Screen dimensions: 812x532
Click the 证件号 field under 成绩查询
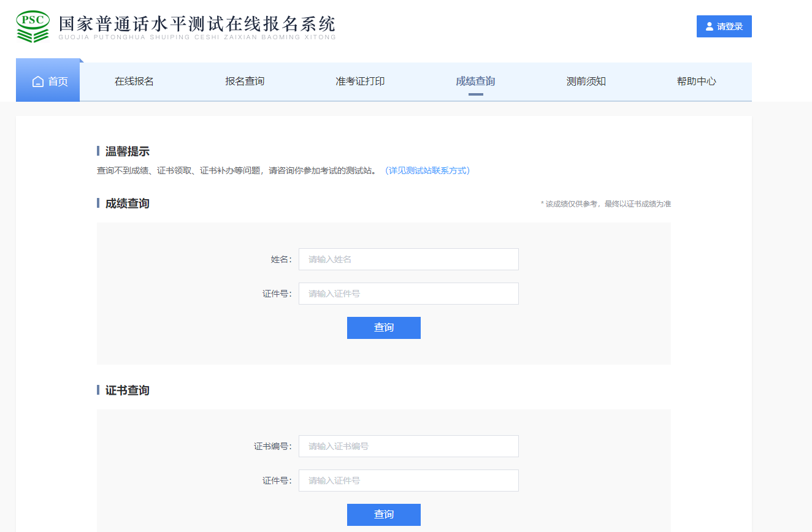408,294
